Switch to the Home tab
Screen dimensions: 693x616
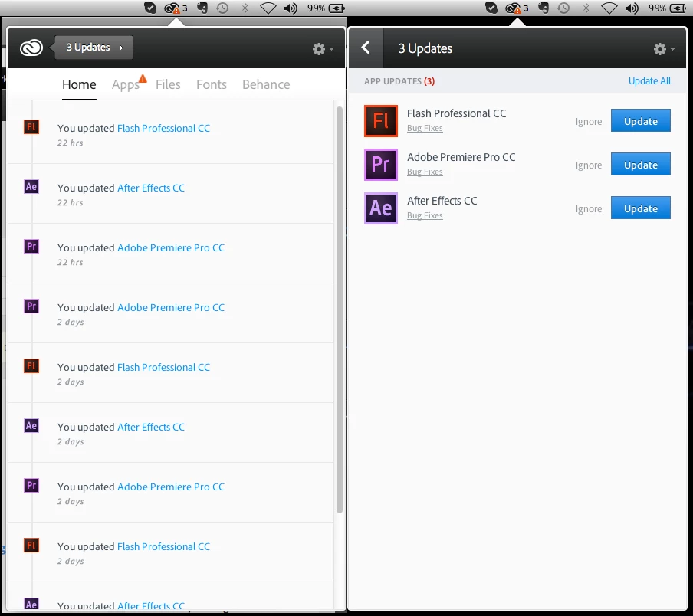coord(79,84)
